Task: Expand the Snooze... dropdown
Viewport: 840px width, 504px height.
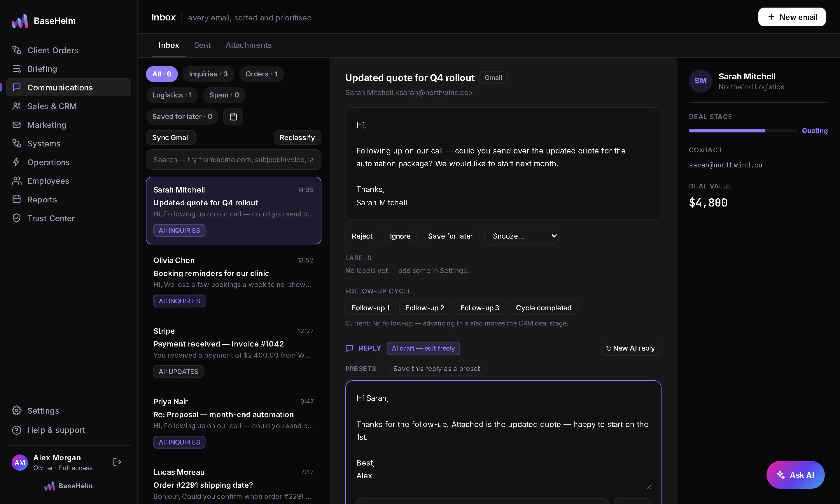Action: point(521,236)
